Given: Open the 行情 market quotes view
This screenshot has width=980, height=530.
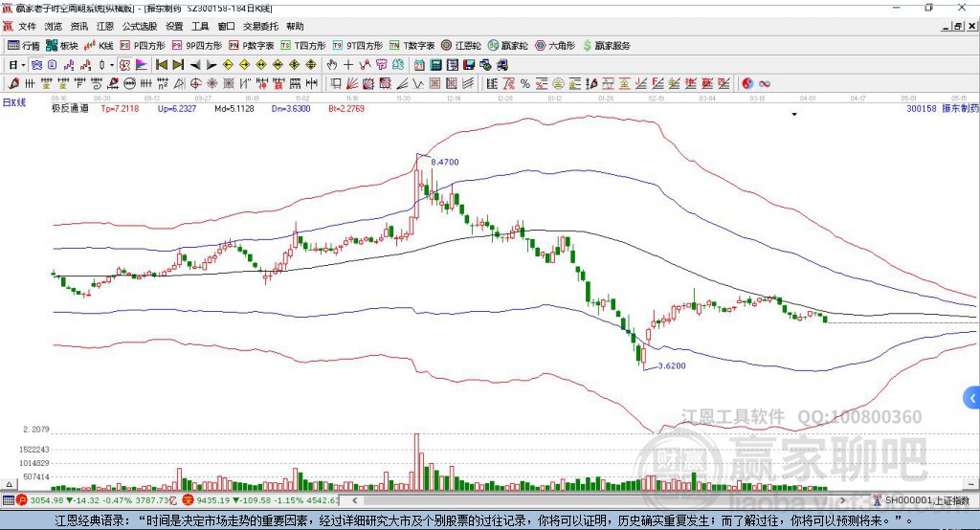Looking at the screenshot, I should [24, 46].
